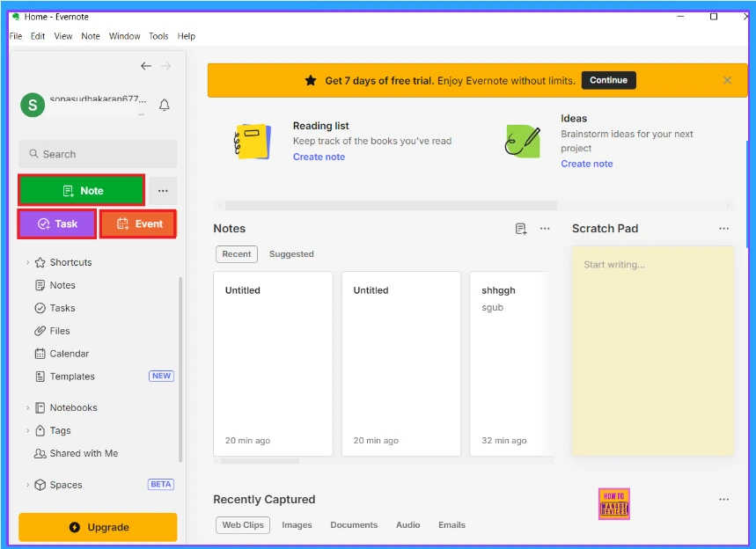Switch to the Suggested notes tab
756x549 pixels.
tap(291, 254)
